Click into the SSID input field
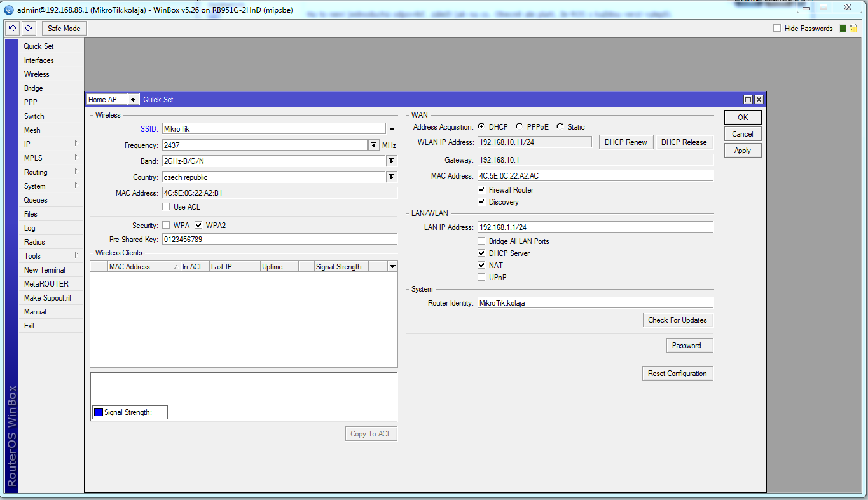868x500 pixels. point(273,129)
